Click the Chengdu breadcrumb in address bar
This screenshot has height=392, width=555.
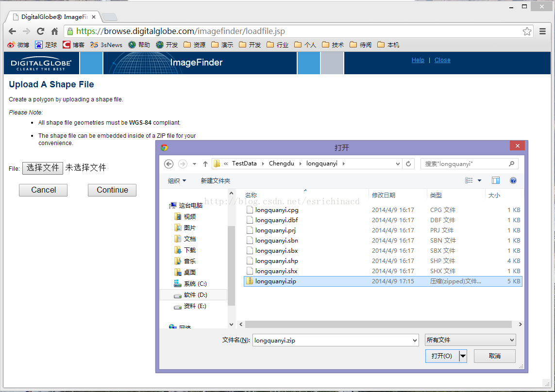282,163
